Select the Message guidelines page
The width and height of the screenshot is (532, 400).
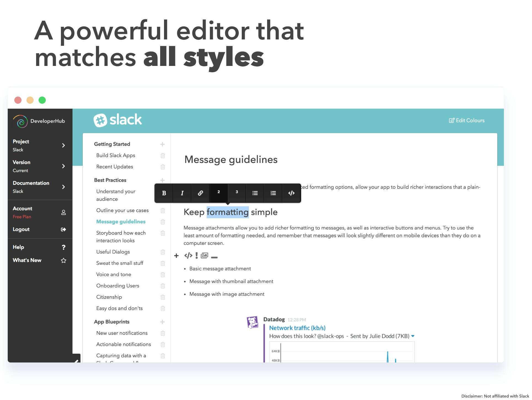[121, 222]
